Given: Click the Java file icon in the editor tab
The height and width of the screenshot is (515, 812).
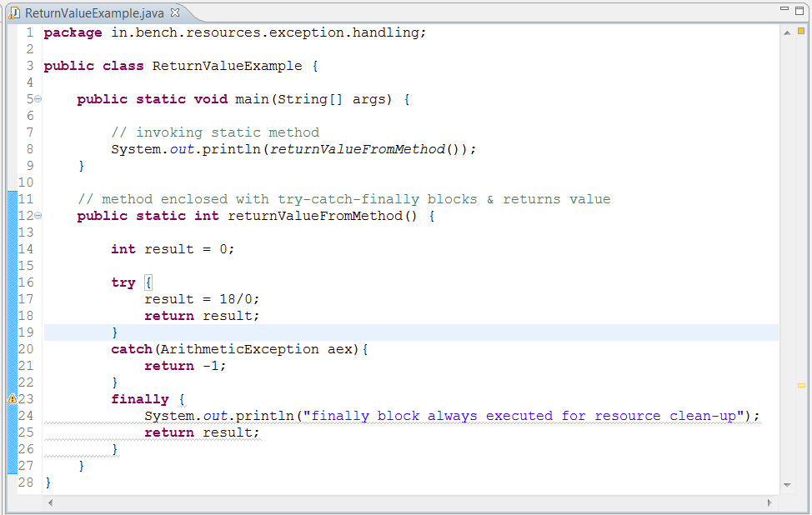Looking at the screenshot, I should [15, 13].
